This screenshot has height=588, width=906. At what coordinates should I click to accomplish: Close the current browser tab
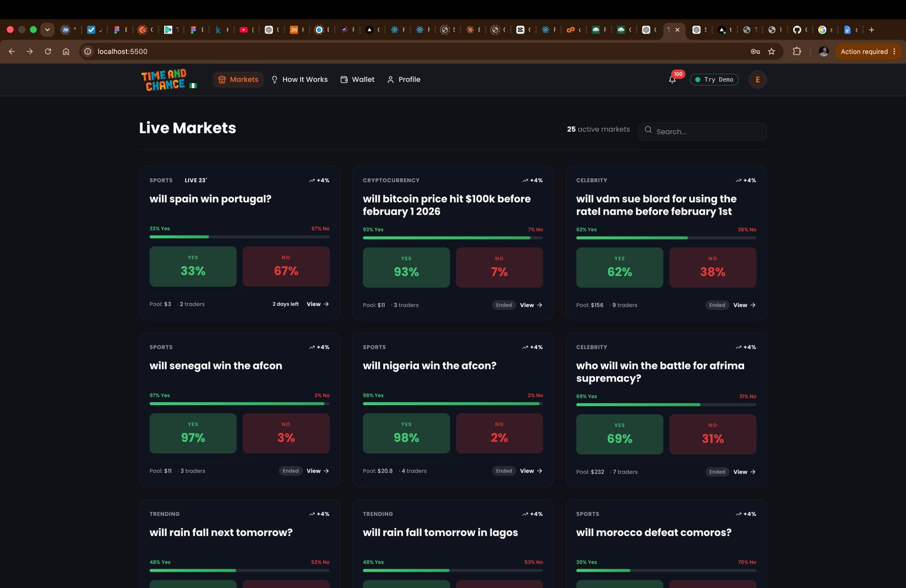click(x=677, y=30)
